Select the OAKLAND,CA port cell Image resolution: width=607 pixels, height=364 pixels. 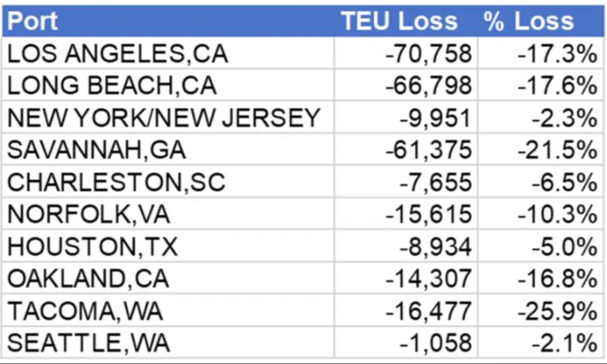89,279
